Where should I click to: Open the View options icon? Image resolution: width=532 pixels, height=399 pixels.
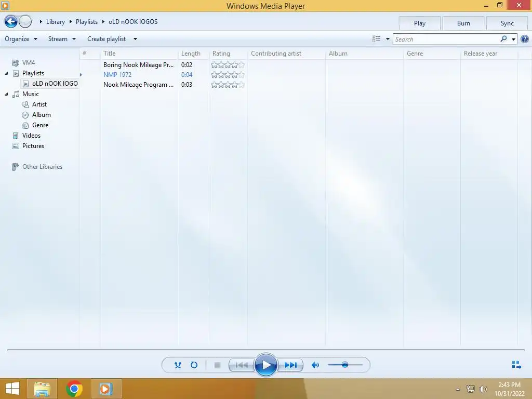376,39
